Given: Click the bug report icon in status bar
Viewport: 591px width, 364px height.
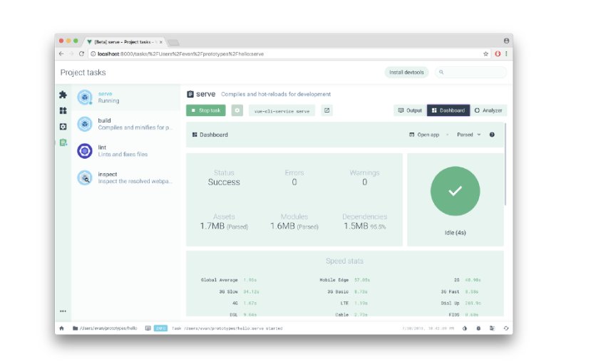Looking at the screenshot, I should (x=478, y=328).
